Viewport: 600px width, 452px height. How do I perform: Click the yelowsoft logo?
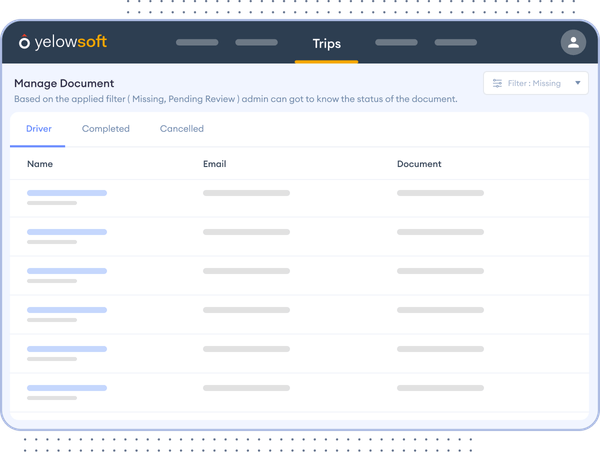click(x=63, y=42)
